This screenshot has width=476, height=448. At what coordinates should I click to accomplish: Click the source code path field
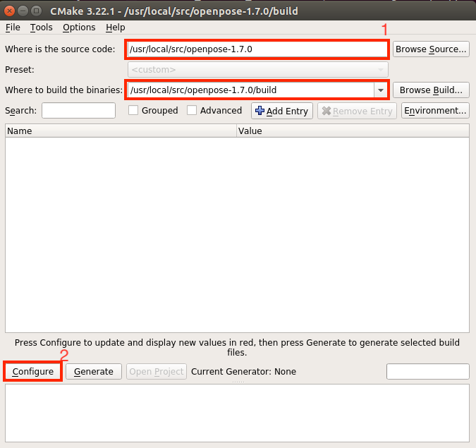pyautogui.click(x=257, y=49)
